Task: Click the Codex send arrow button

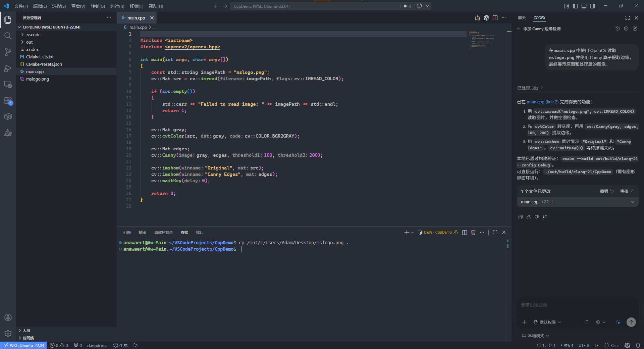Action: 631,322
